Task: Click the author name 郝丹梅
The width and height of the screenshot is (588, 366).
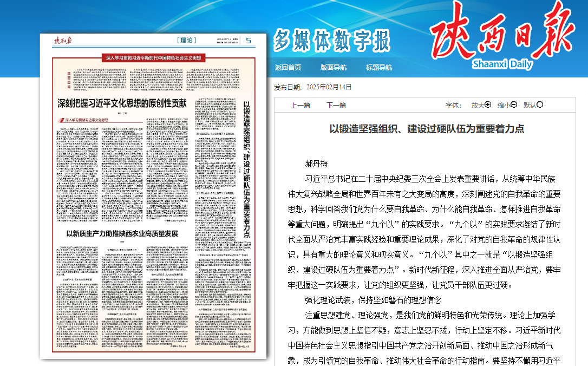Action: [317, 163]
